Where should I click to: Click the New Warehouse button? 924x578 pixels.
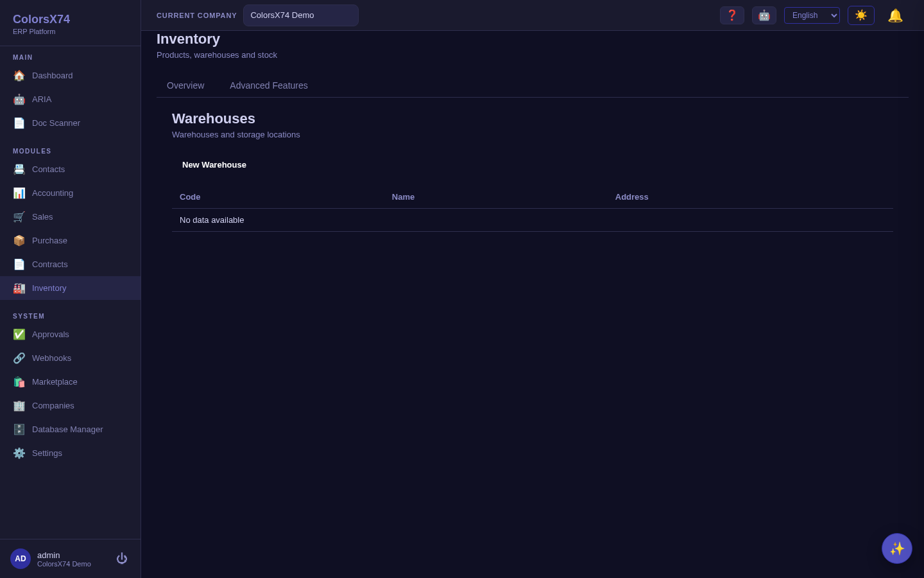(214, 165)
